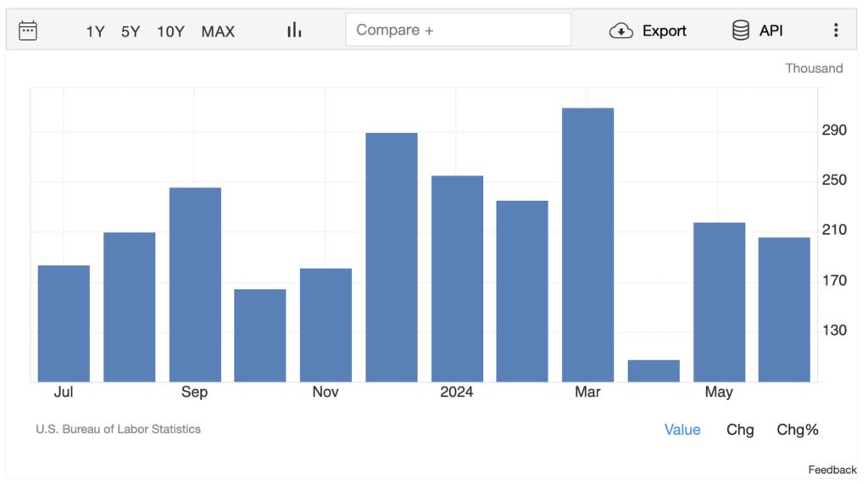868x484 pixels.
Task: Click the bar chart type icon
Action: pyautogui.click(x=294, y=31)
